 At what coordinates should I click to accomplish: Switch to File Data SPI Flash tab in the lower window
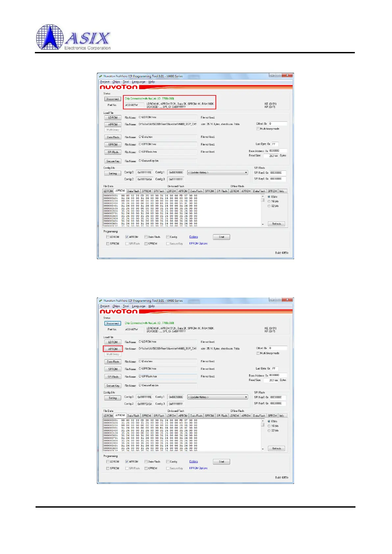[159, 416]
